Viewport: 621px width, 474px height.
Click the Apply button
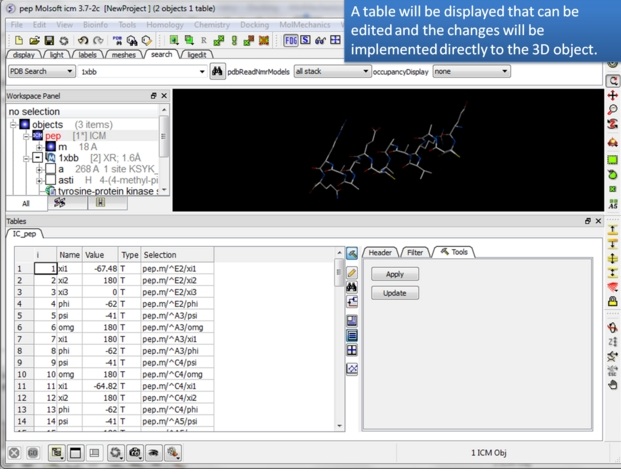click(x=395, y=274)
